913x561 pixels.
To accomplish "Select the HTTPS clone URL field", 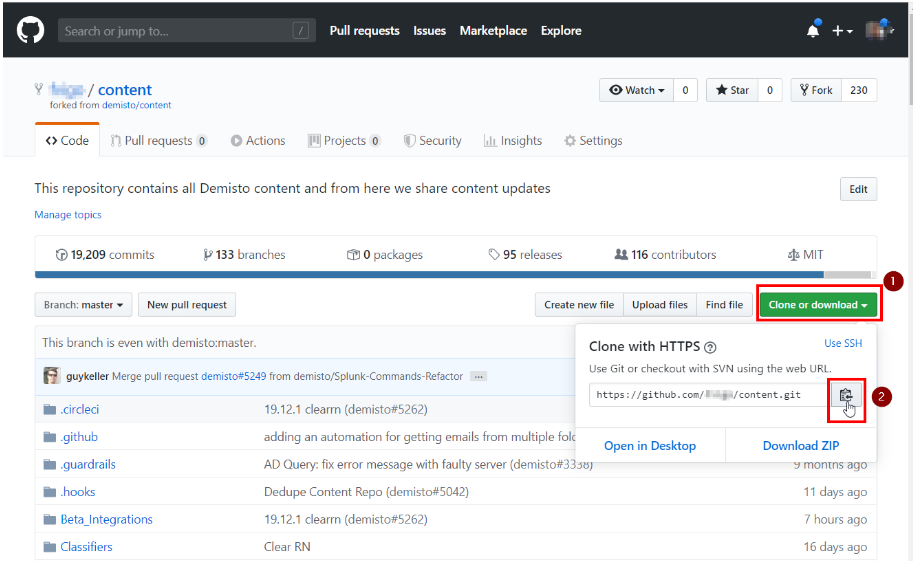I will (x=709, y=394).
